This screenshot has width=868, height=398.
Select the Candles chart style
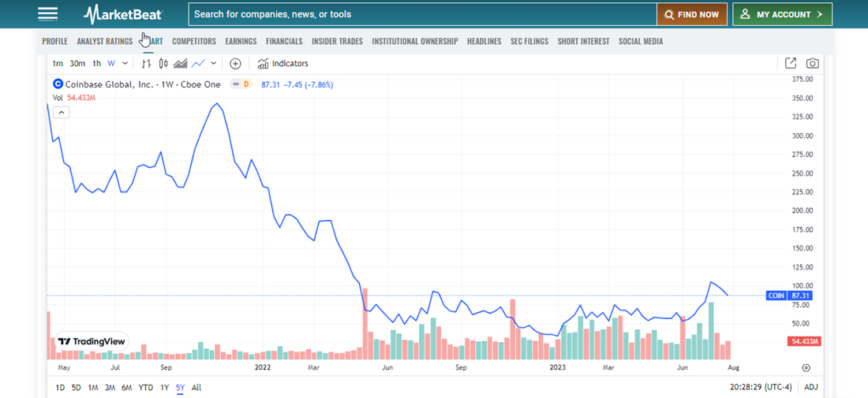(163, 63)
